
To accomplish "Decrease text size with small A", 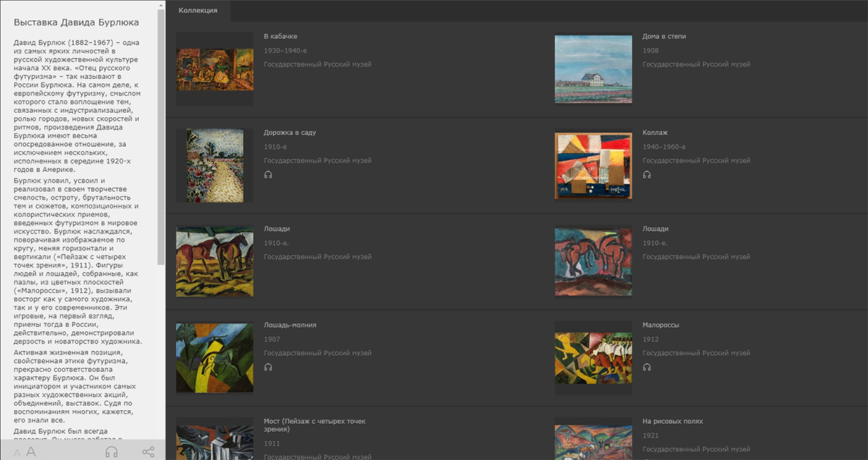I will (x=17, y=453).
